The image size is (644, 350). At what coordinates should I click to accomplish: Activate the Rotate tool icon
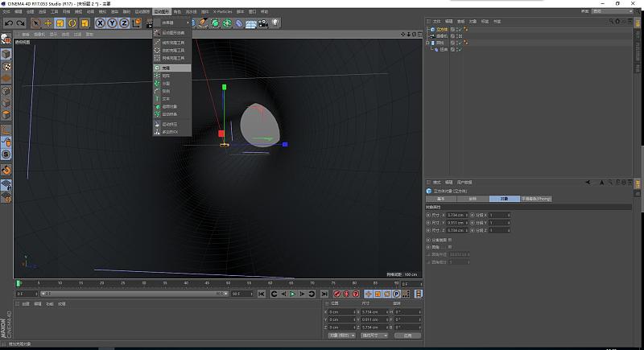pos(72,23)
